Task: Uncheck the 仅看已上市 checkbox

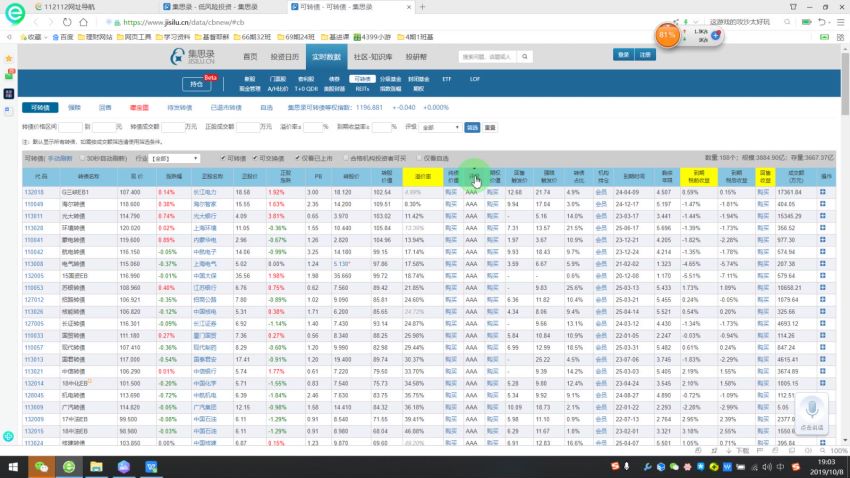Action: click(297, 158)
